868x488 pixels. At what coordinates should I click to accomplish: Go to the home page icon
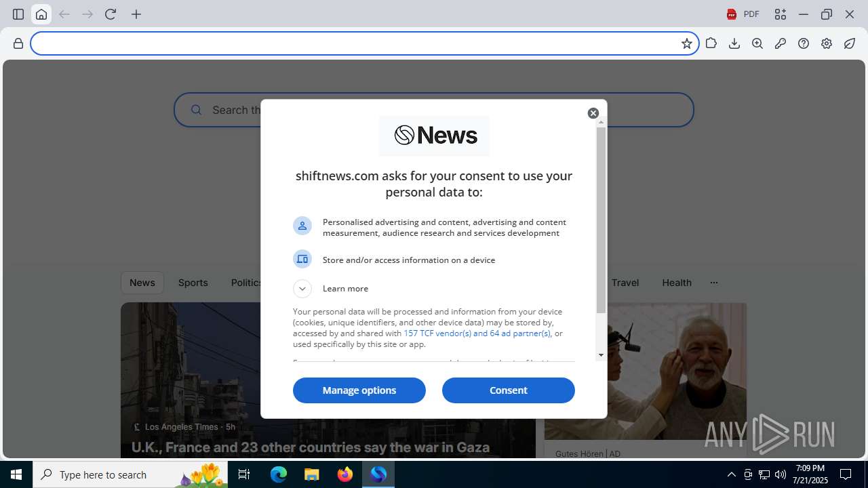pos(41,14)
